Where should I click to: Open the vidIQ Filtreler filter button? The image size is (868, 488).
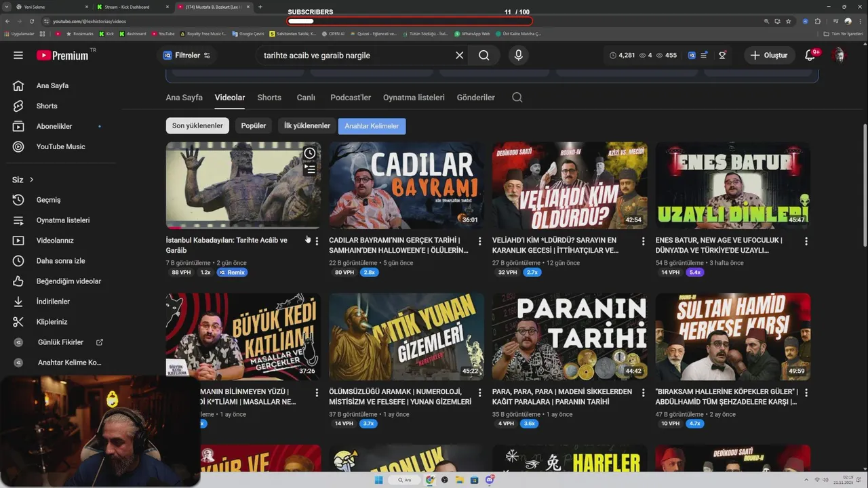[x=187, y=56]
